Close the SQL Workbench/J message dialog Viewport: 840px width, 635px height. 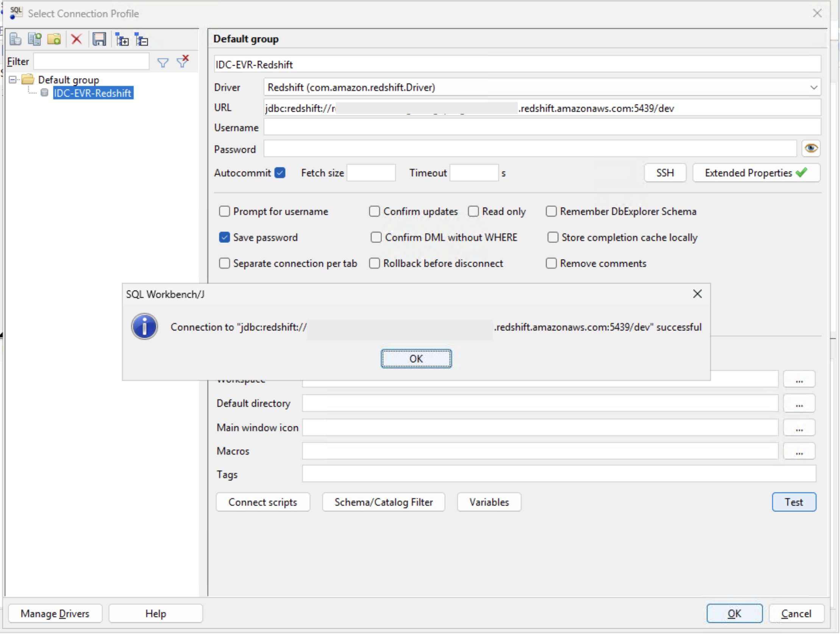pos(697,294)
